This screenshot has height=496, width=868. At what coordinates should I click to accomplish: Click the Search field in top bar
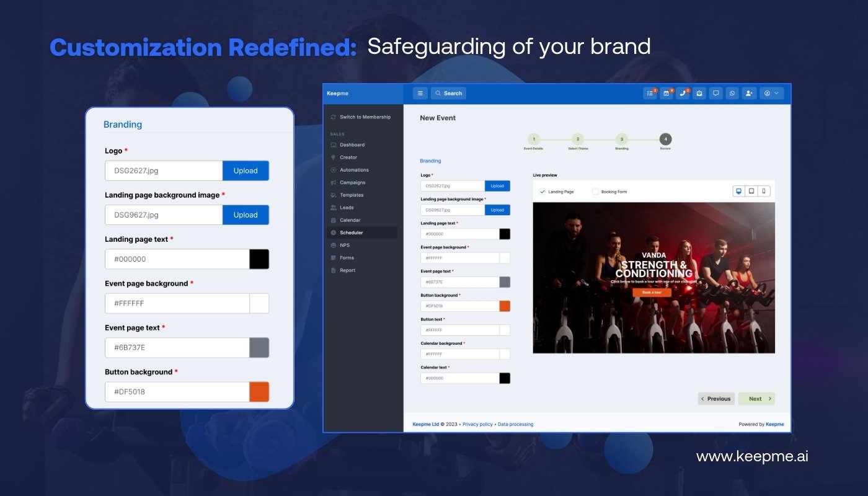click(x=449, y=93)
